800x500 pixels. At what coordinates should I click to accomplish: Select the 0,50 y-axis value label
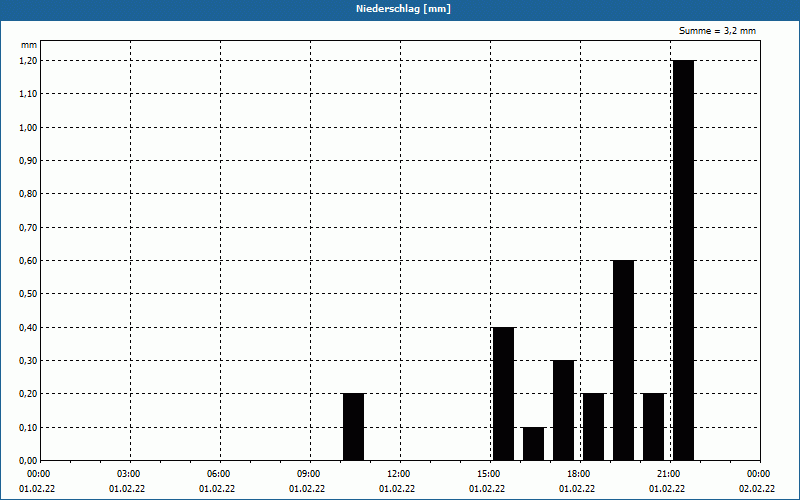tap(27, 294)
